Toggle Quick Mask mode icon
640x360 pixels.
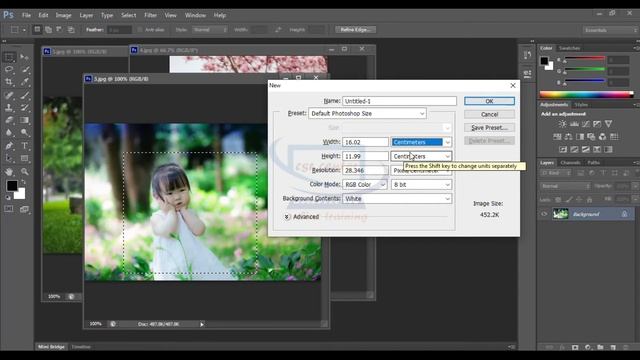click(x=9, y=209)
